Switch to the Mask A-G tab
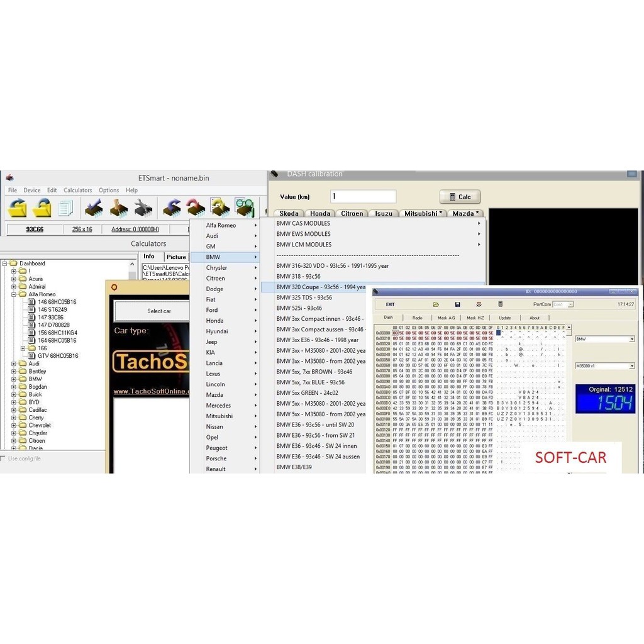This screenshot has width=644, height=644. point(447,318)
